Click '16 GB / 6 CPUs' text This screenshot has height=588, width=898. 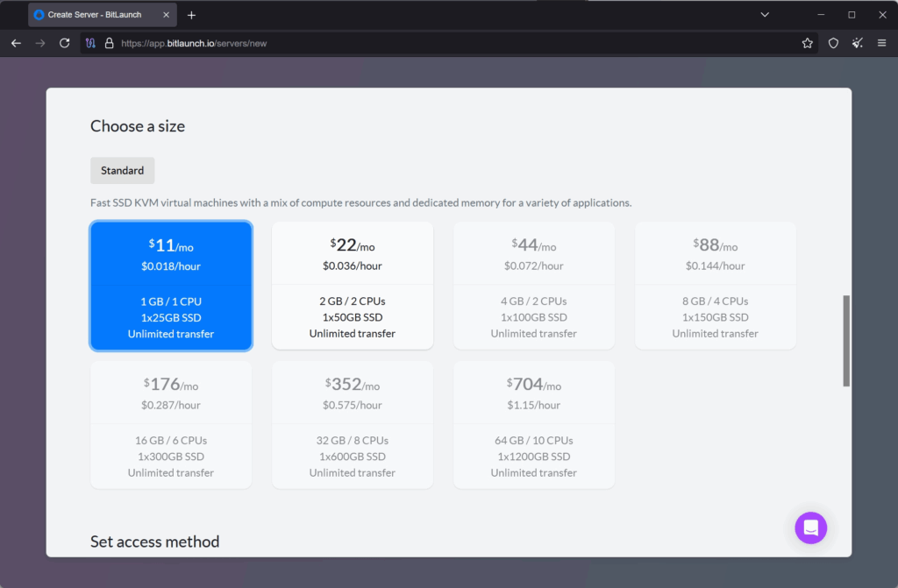[x=171, y=440]
